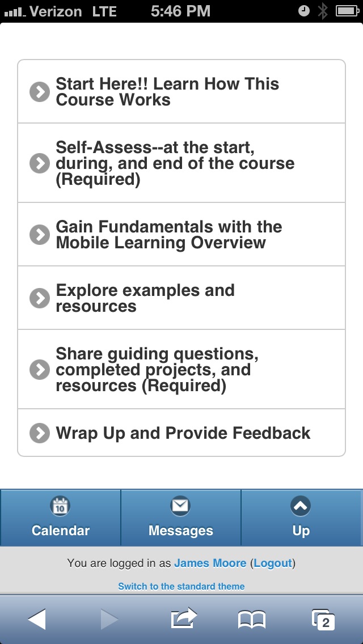Open Safari bookmarks book icon
Image resolution: width=363 pixels, height=644 pixels.
(252, 620)
